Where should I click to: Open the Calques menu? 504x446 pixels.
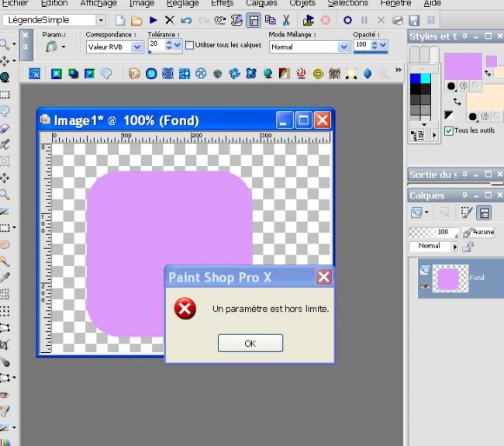tap(261, 3)
